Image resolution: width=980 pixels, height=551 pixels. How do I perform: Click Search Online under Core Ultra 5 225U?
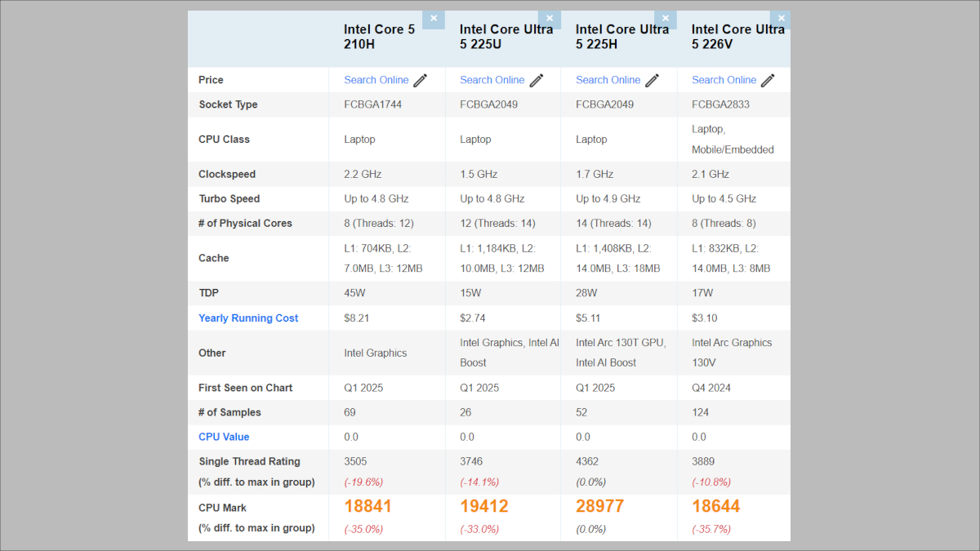pos(492,80)
